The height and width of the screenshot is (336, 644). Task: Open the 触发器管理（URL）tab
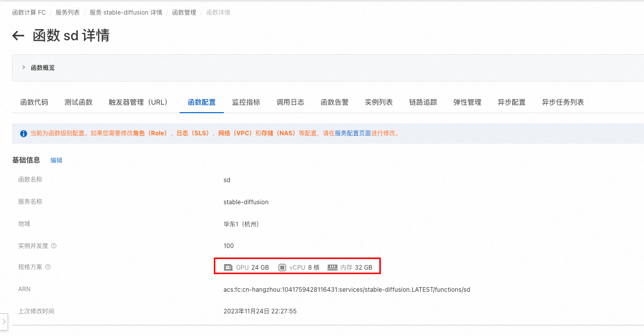pos(140,102)
